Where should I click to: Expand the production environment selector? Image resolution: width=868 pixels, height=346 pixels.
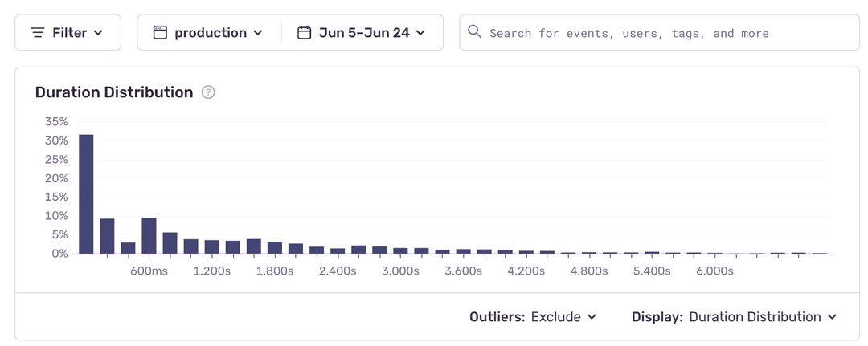(209, 33)
